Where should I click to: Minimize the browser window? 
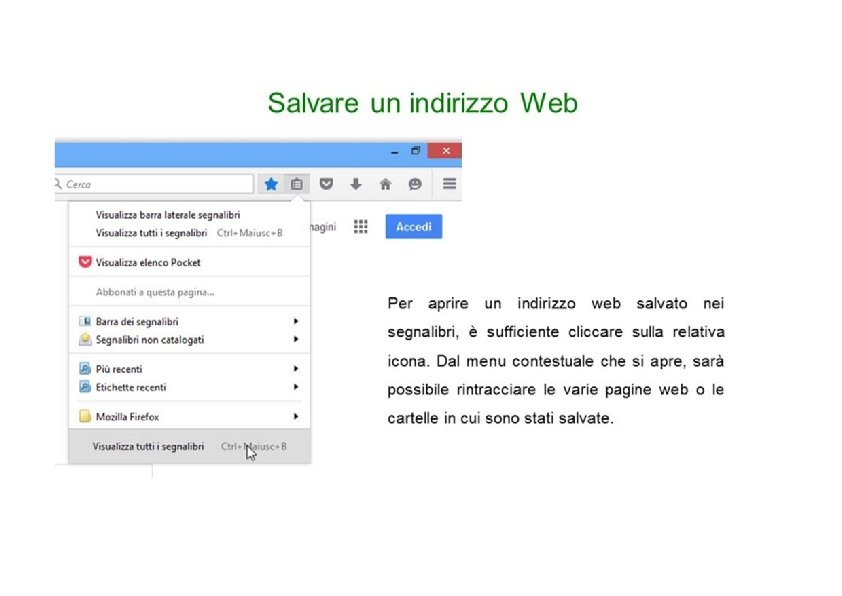[x=395, y=151]
